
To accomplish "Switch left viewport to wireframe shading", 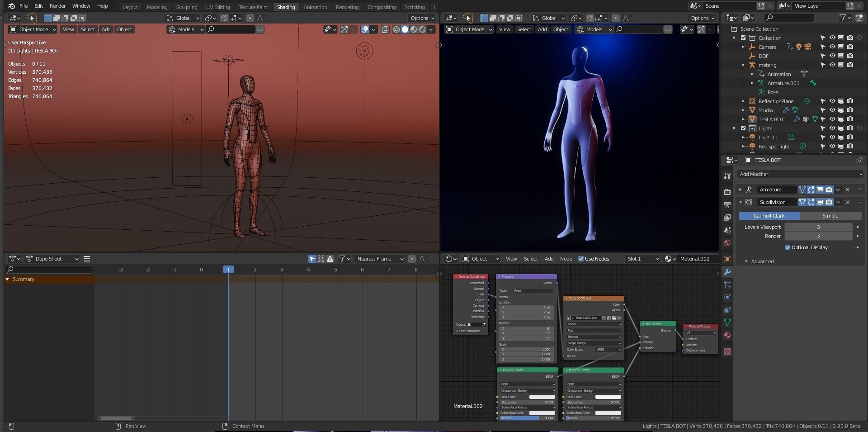I will pos(396,29).
